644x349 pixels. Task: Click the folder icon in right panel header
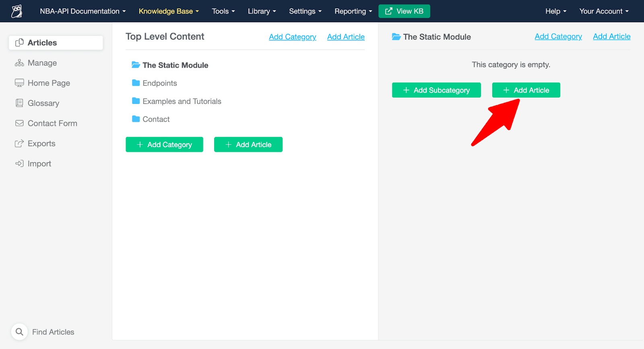pyautogui.click(x=396, y=37)
